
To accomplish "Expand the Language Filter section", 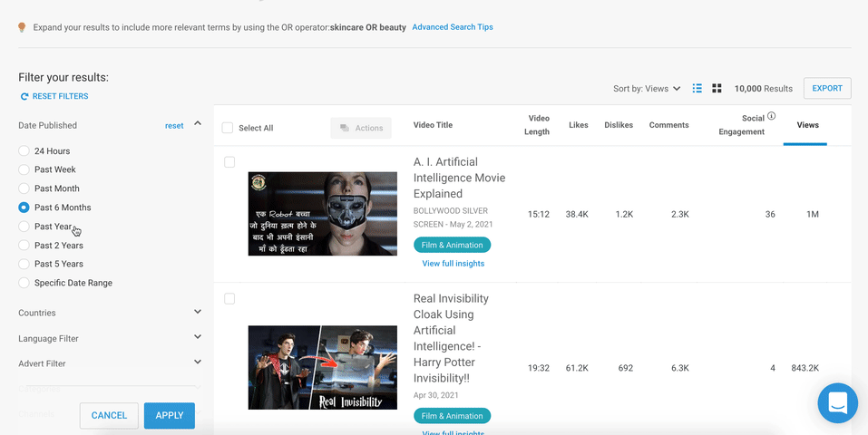I will [x=198, y=338].
